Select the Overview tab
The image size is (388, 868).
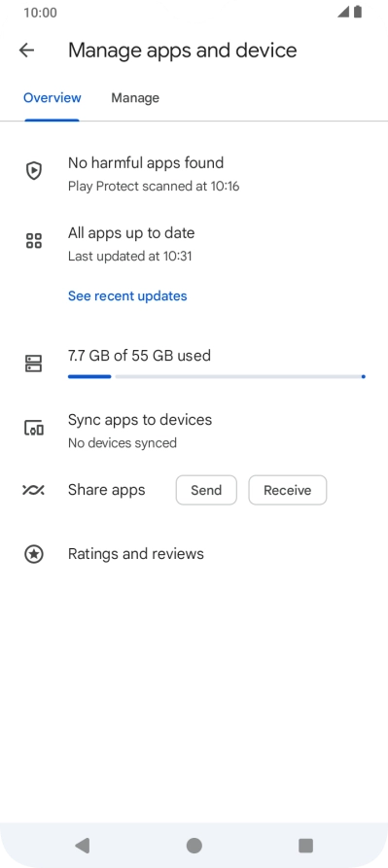pyautogui.click(x=53, y=98)
